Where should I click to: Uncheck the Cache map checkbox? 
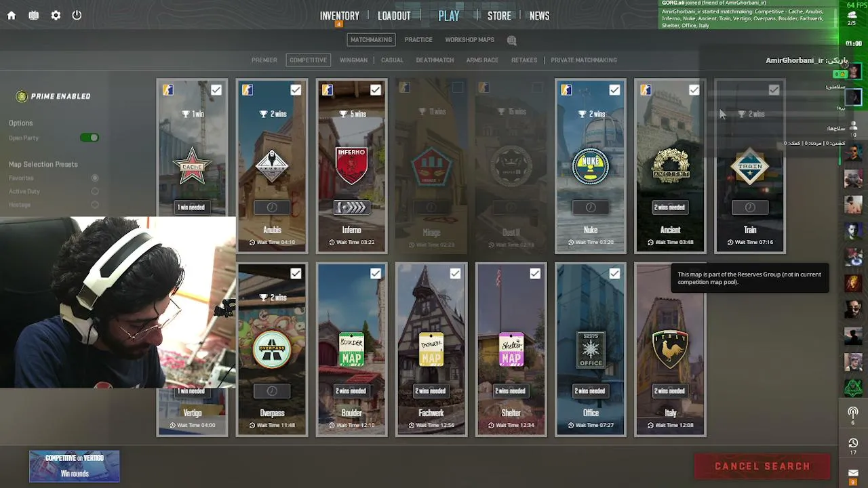coord(216,90)
